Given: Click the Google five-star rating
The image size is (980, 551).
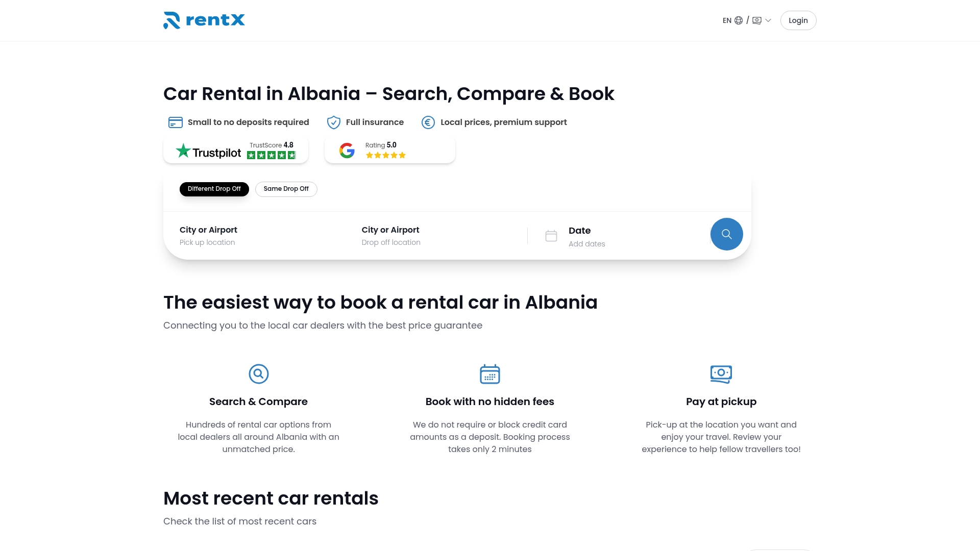Looking at the screenshot, I should click(385, 155).
